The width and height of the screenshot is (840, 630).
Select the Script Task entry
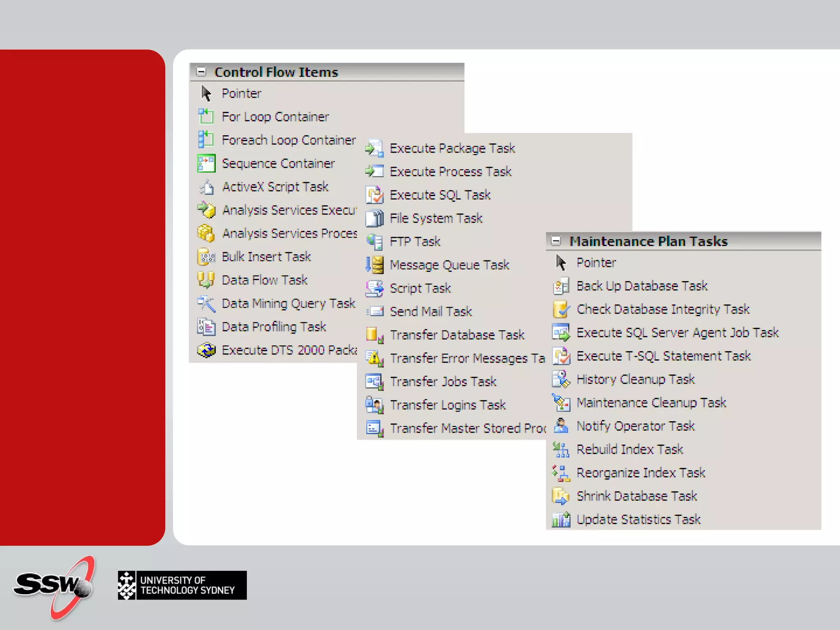click(420, 288)
